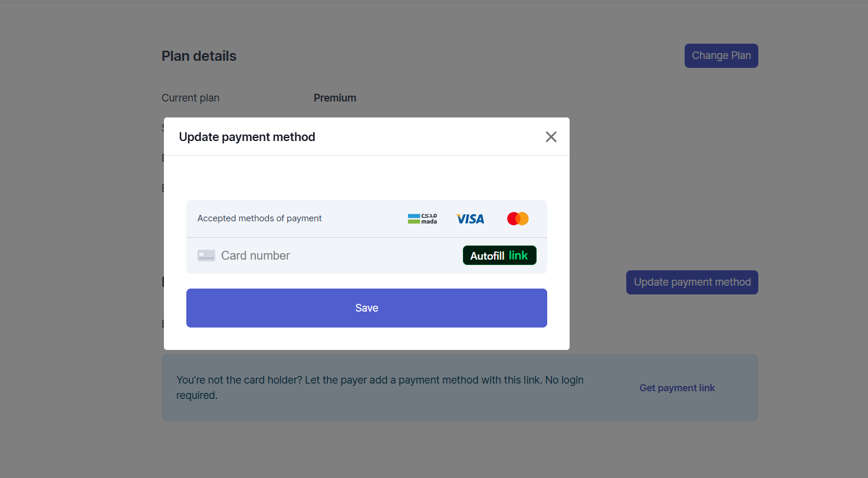Click the card number row container
Viewport: 868px width, 478px height.
(x=367, y=255)
